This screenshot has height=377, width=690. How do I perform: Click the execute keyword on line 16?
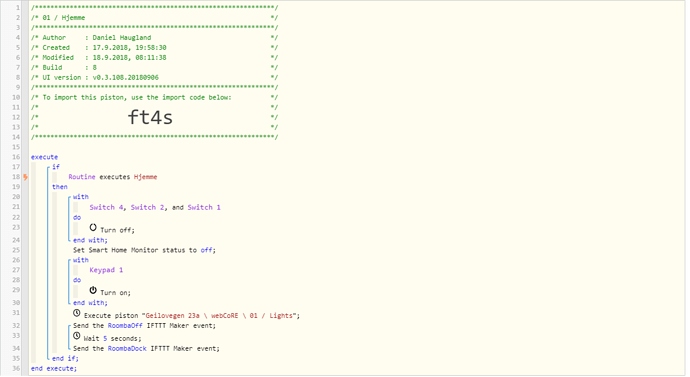click(x=44, y=157)
